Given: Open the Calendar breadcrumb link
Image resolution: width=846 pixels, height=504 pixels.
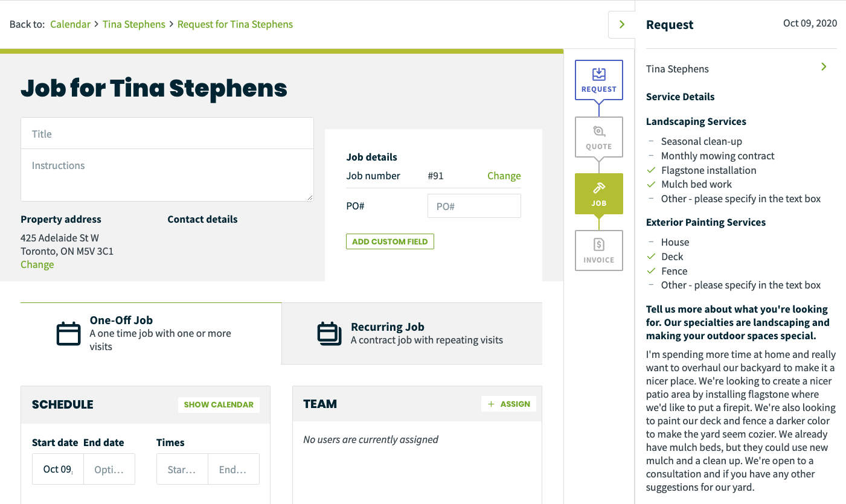Looking at the screenshot, I should (x=70, y=24).
